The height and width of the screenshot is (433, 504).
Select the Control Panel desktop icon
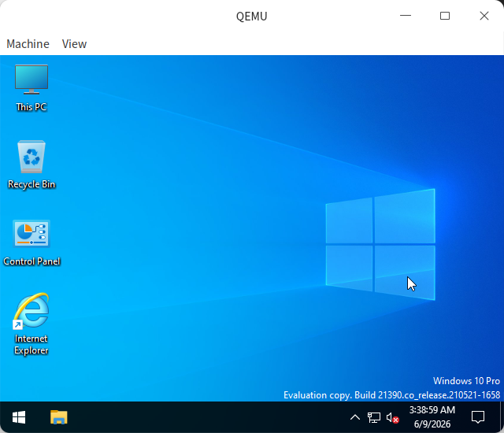(31, 242)
